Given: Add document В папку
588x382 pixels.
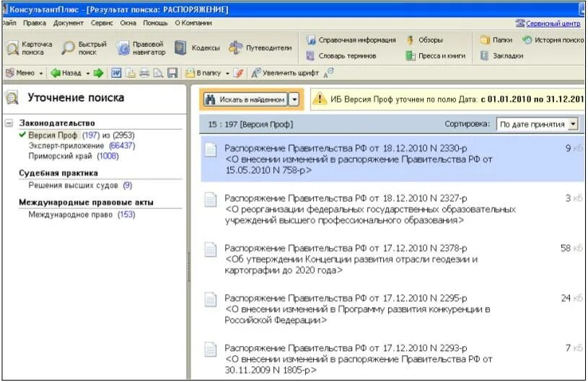Looking at the screenshot, I should coord(203,73).
